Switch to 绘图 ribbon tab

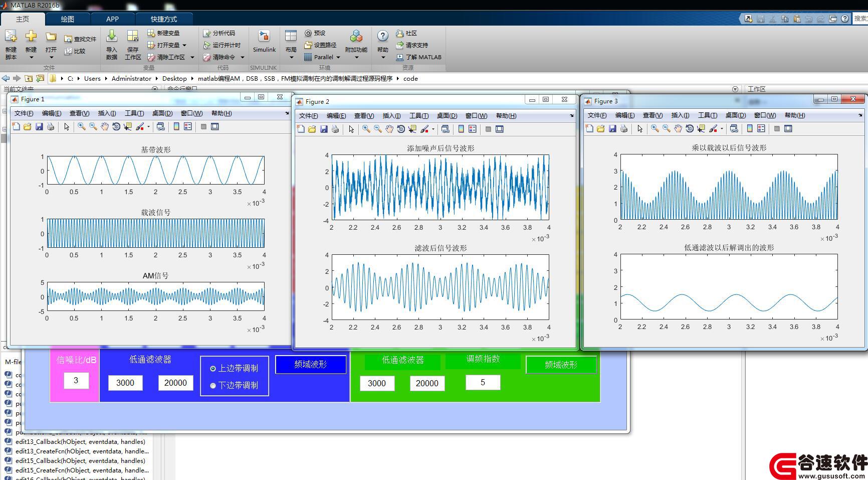tap(68, 19)
